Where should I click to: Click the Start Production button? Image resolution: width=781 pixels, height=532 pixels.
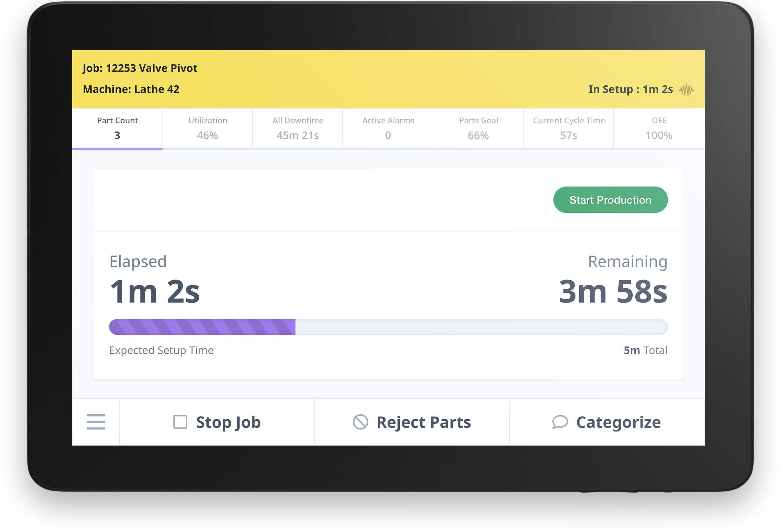coord(611,199)
